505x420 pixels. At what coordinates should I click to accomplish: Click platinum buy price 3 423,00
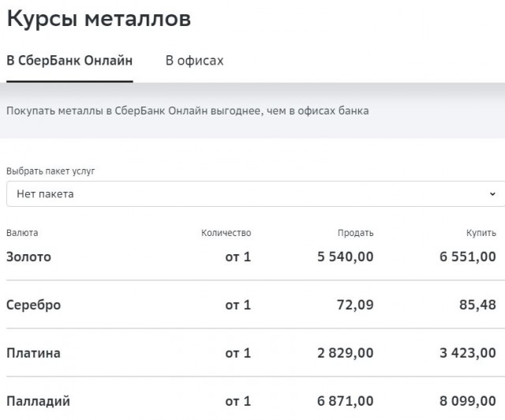(468, 353)
